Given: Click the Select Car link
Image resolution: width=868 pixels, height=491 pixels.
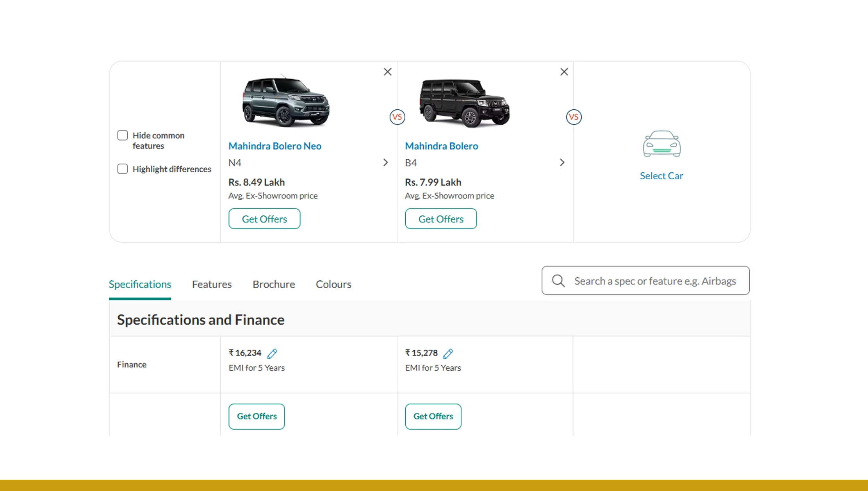Looking at the screenshot, I should tap(661, 176).
